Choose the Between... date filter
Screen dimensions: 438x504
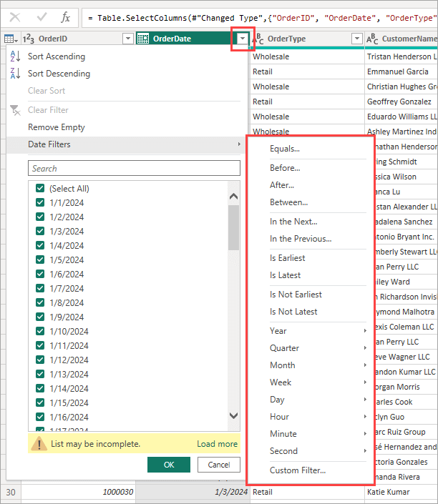point(289,202)
